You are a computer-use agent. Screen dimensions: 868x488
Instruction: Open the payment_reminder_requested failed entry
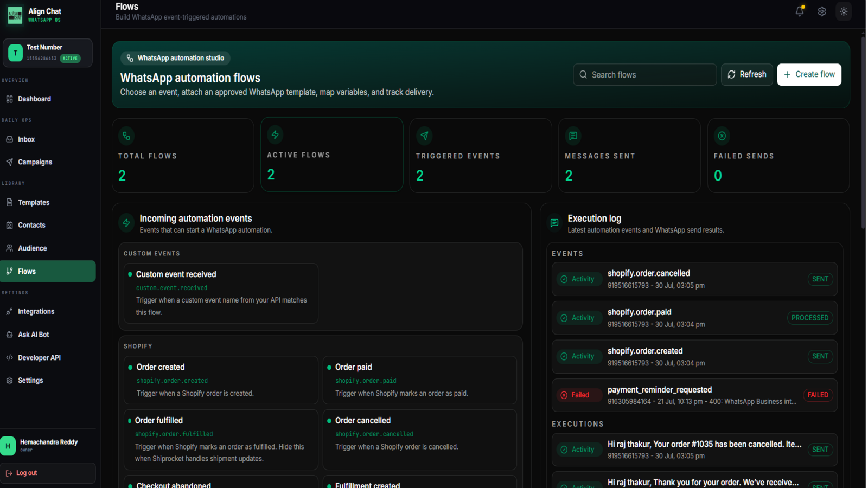pos(694,395)
